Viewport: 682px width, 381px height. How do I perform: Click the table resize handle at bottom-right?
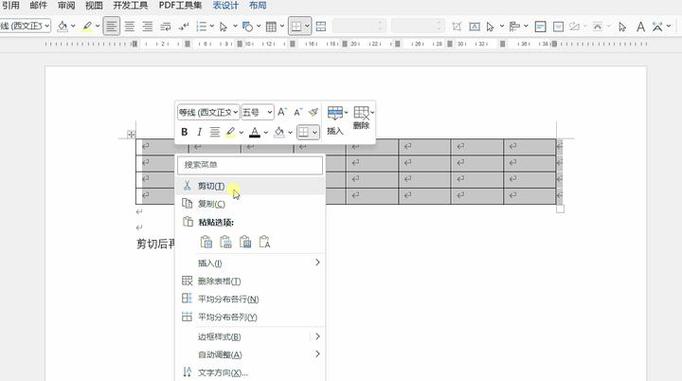point(560,209)
